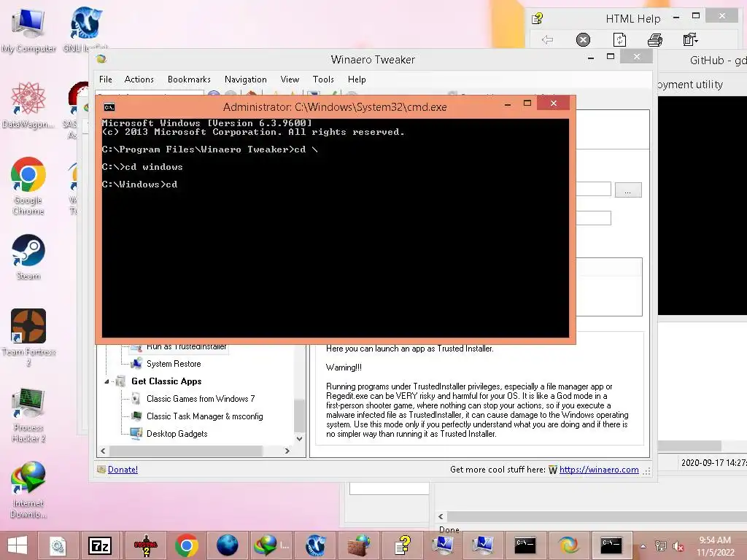The image size is (747, 560).
Task: Click tree panel scroll left arrow
Action: click(x=104, y=451)
